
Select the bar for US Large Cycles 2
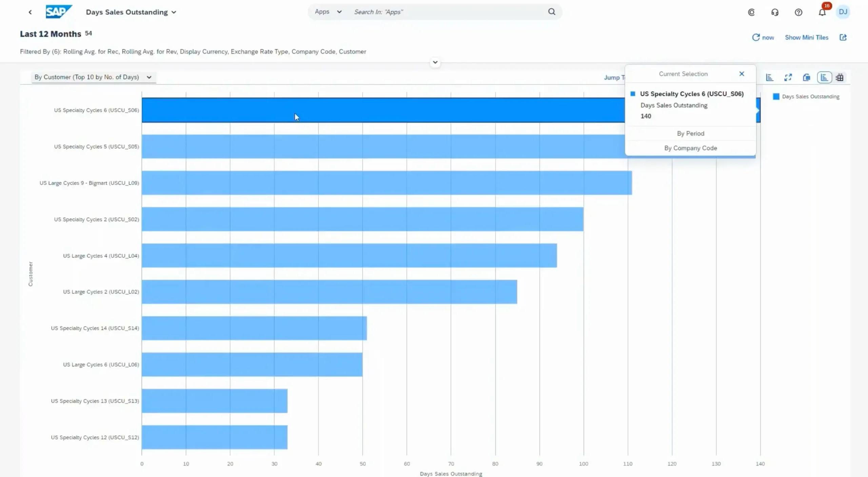point(330,292)
